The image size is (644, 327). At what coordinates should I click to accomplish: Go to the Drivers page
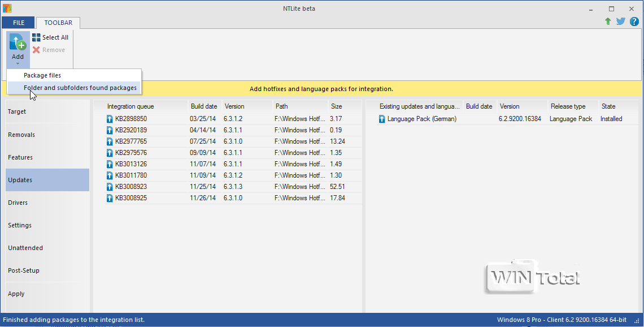[x=18, y=203]
